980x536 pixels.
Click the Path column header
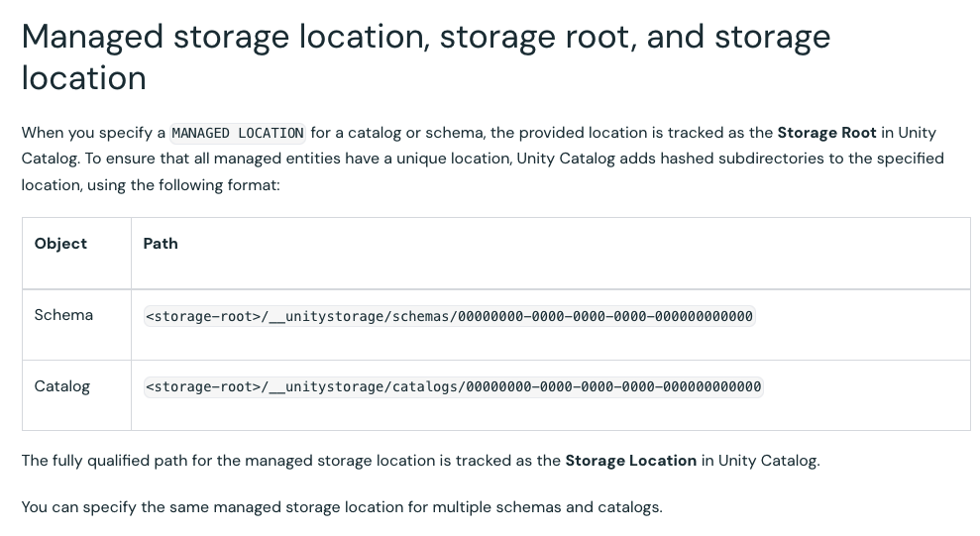click(161, 244)
